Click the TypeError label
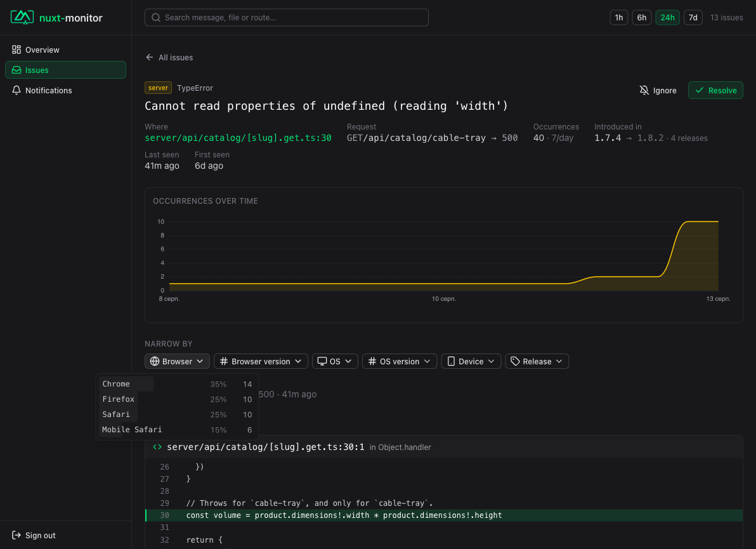Image resolution: width=756 pixels, height=549 pixels. (195, 88)
